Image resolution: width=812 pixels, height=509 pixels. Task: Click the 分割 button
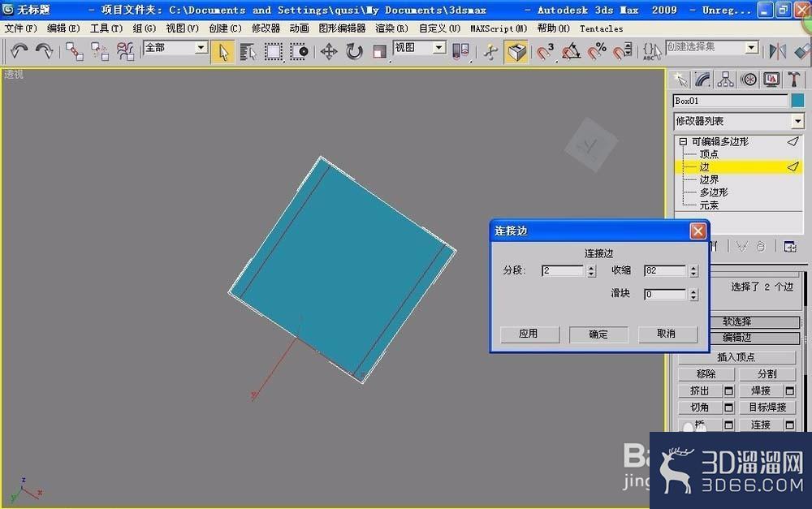click(767, 374)
